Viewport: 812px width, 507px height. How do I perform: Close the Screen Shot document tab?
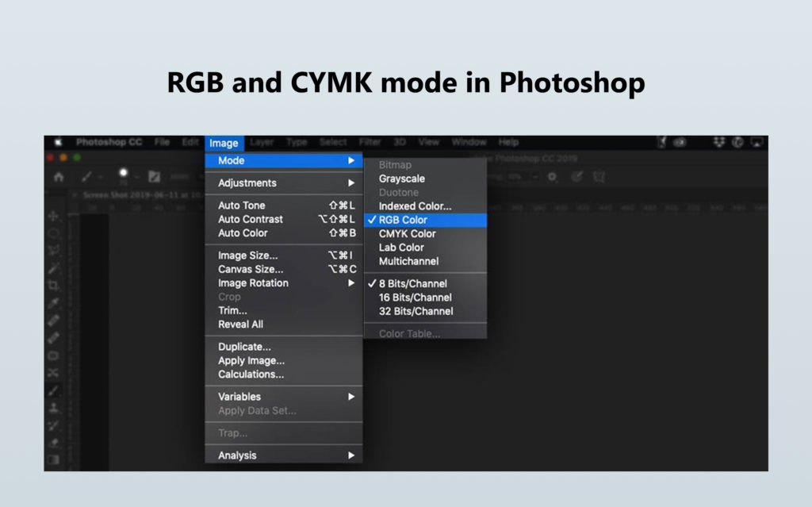[x=75, y=195]
